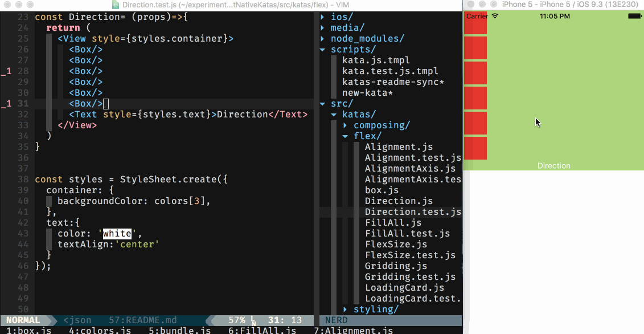644x334 pixels.
Task: Open FillAll.test.js in the file tree
Action: [x=407, y=233]
